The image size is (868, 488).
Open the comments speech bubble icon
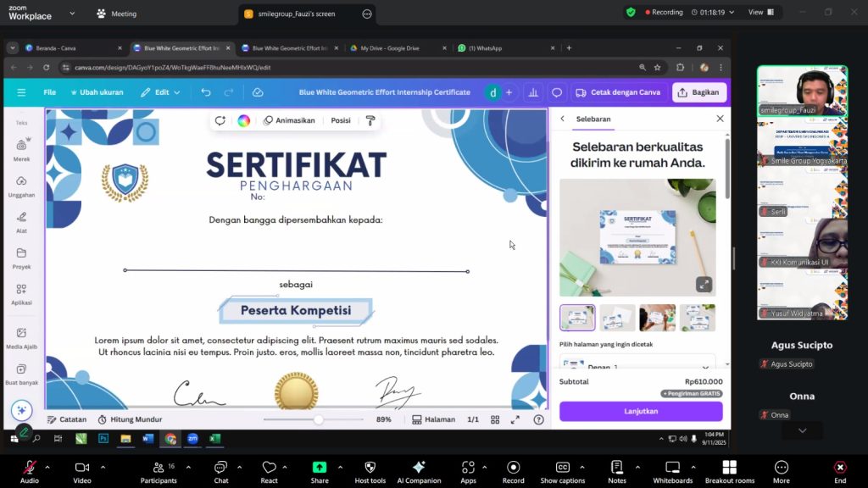click(557, 92)
